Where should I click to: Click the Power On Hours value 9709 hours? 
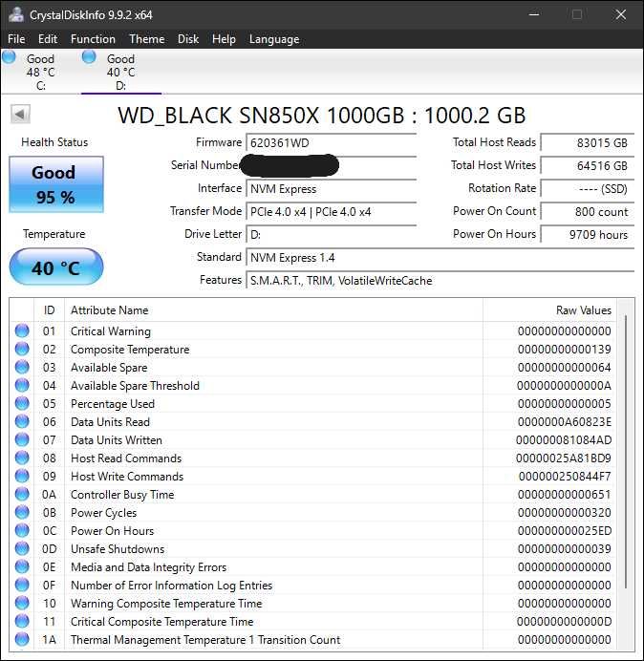(588, 234)
